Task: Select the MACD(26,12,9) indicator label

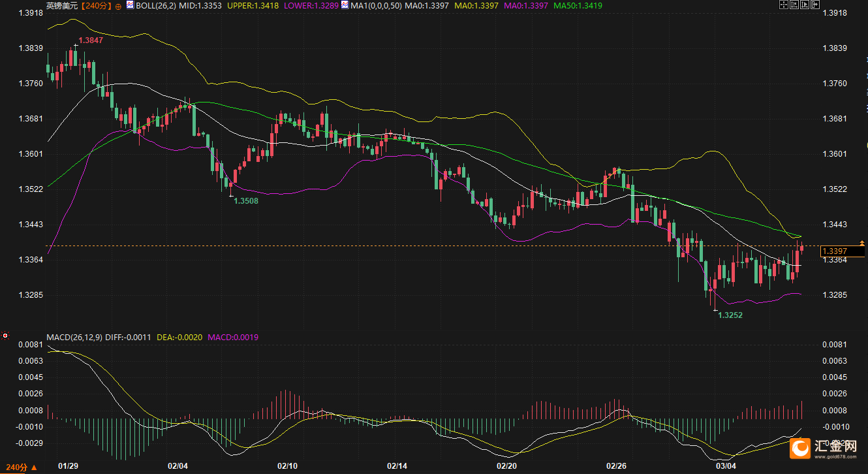Action: [x=74, y=338]
